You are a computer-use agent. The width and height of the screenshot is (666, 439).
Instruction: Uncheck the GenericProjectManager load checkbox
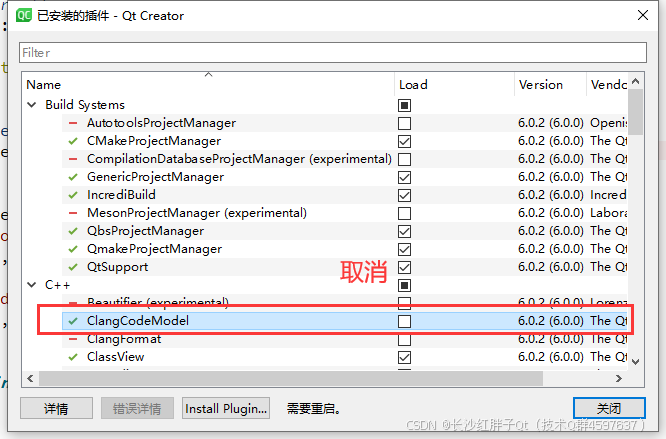404,177
